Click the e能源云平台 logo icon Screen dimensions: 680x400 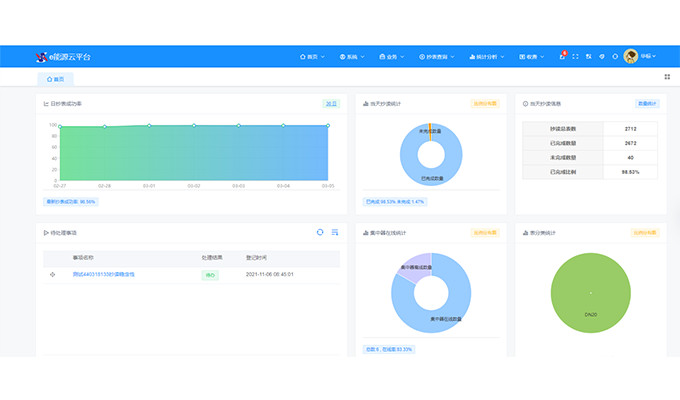point(41,57)
